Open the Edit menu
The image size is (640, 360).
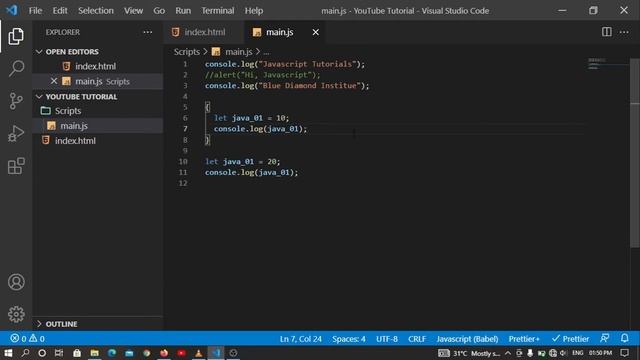[x=60, y=11]
